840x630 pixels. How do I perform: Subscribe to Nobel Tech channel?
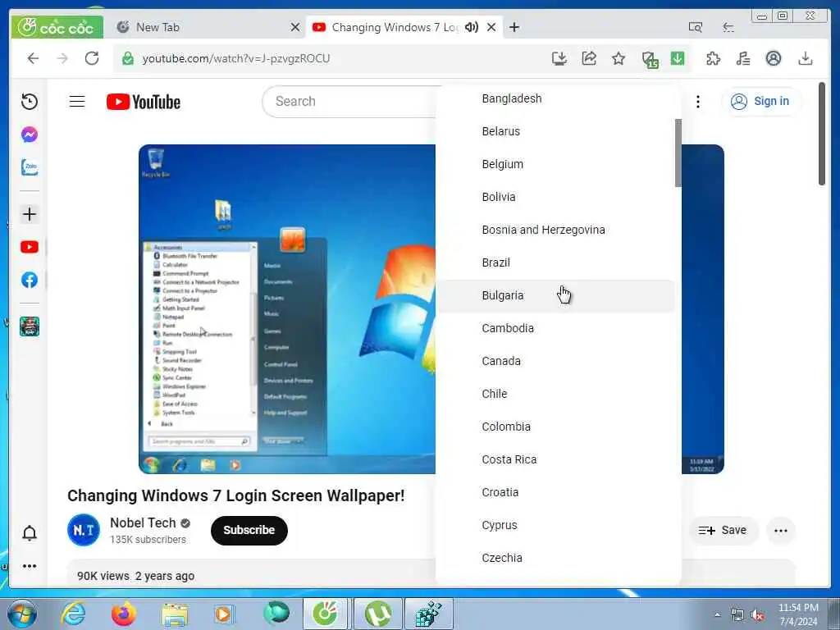(x=249, y=531)
